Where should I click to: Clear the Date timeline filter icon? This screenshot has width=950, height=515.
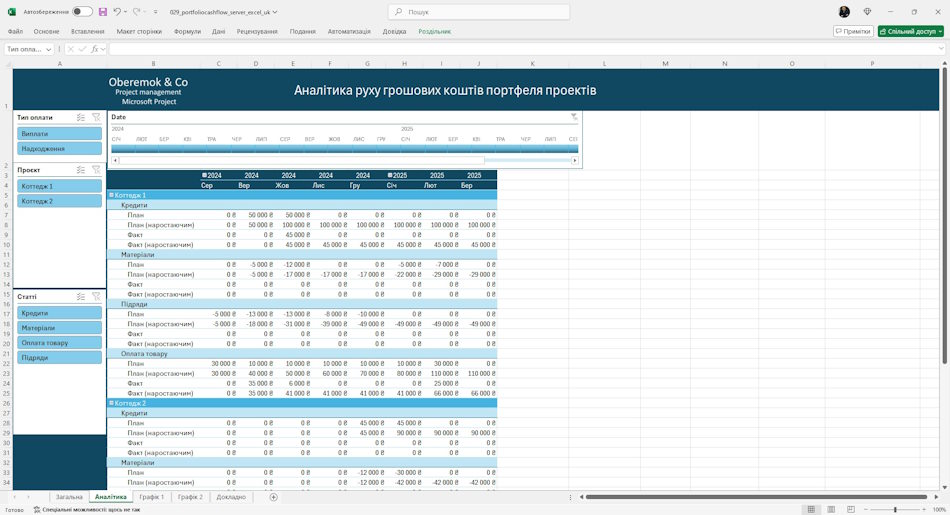tap(574, 117)
